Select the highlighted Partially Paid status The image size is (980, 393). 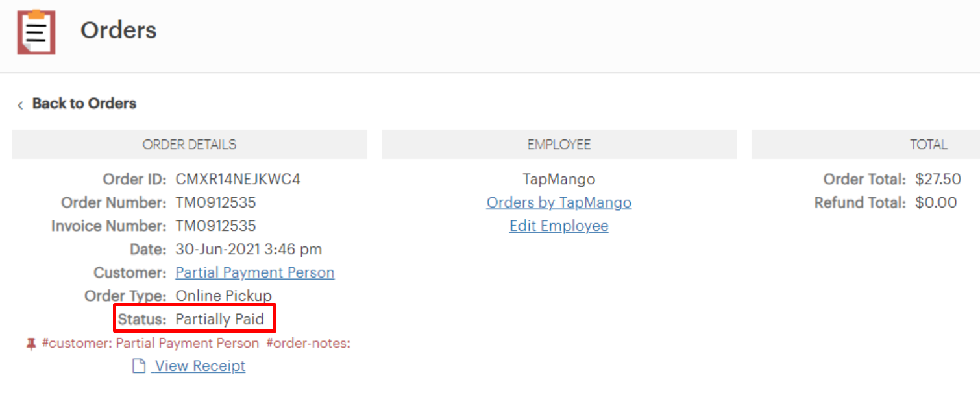pyautogui.click(x=220, y=319)
